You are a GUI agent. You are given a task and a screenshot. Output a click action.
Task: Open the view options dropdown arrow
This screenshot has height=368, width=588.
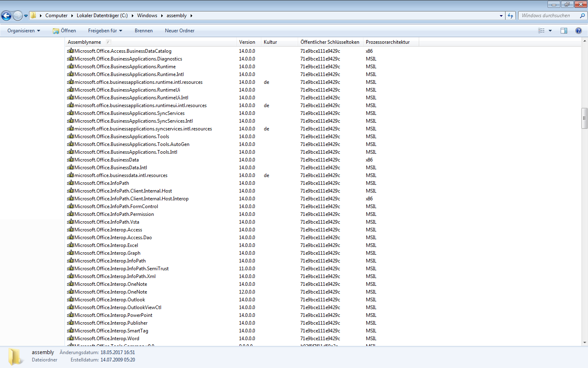(550, 31)
